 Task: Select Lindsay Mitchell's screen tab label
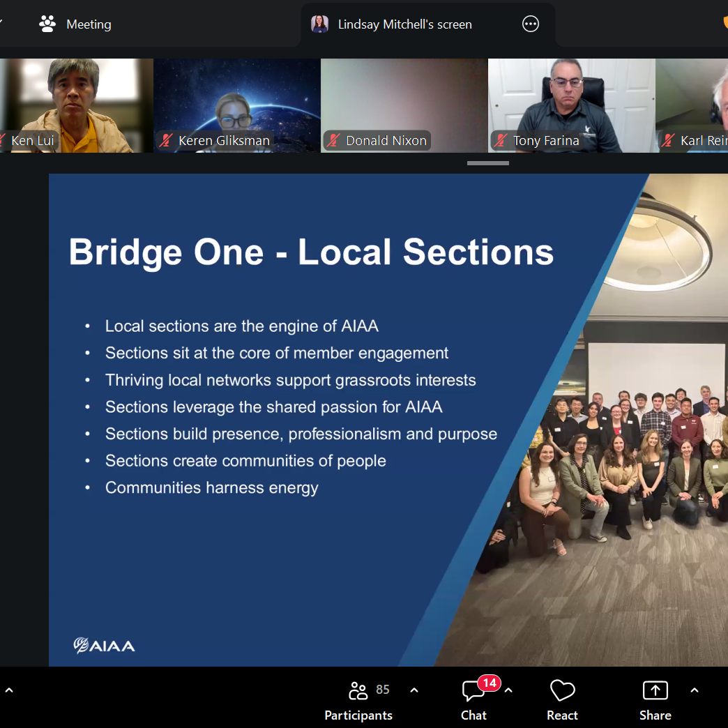(405, 24)
